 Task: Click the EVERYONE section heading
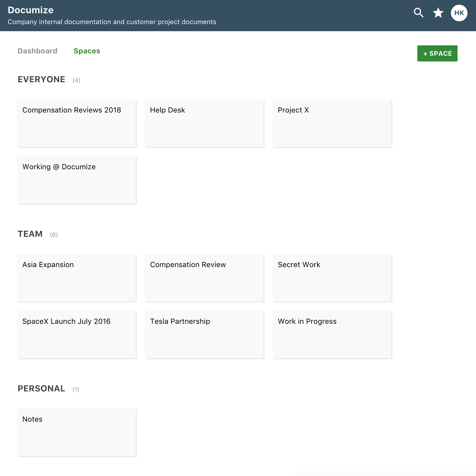[x=41, y=79]
